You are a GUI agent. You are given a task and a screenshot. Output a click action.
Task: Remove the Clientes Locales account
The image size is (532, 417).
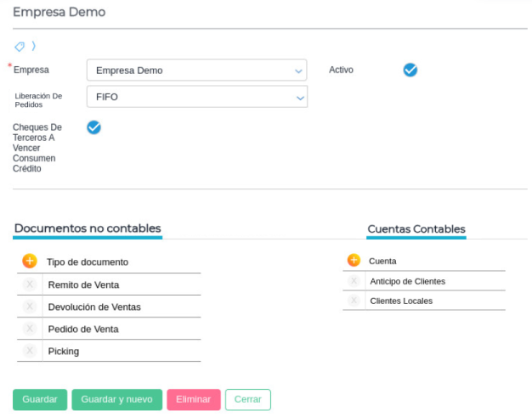coord(354,301)
